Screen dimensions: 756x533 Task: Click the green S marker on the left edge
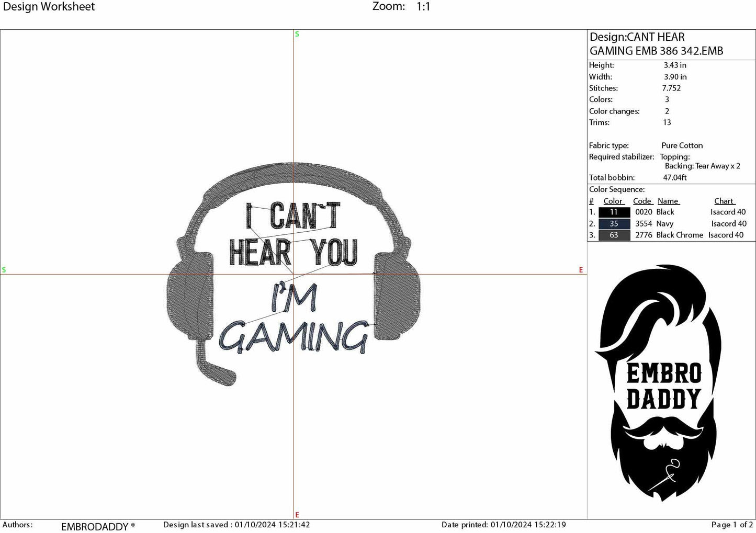tap(4, 270)
